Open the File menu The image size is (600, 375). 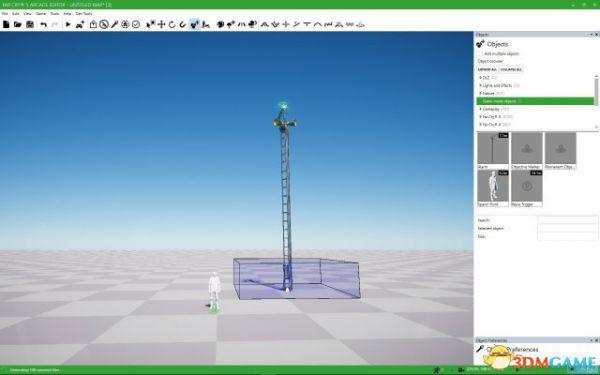point(5,13)
